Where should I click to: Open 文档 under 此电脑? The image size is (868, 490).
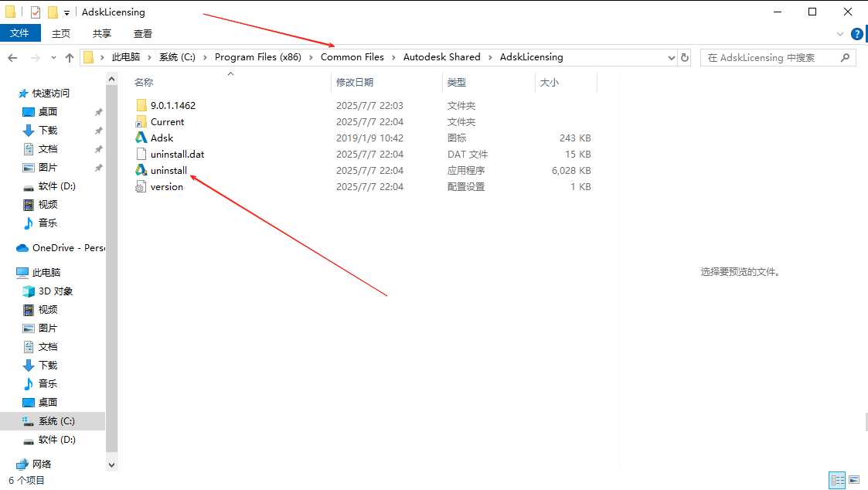48,346
